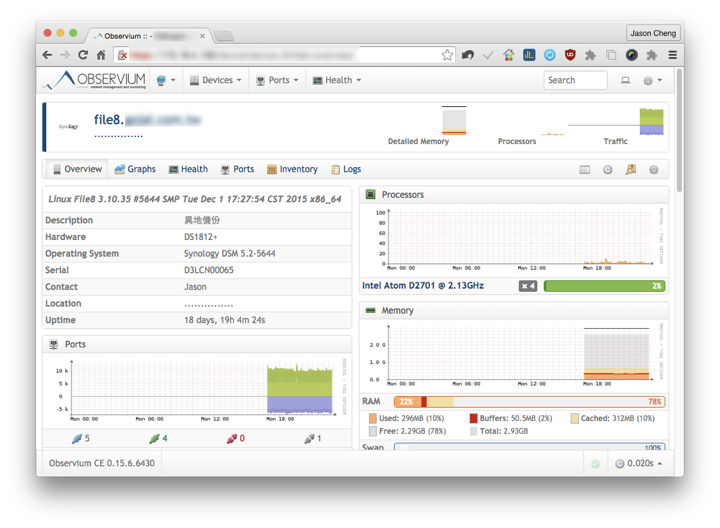Click the new tab button

(224, 36)
